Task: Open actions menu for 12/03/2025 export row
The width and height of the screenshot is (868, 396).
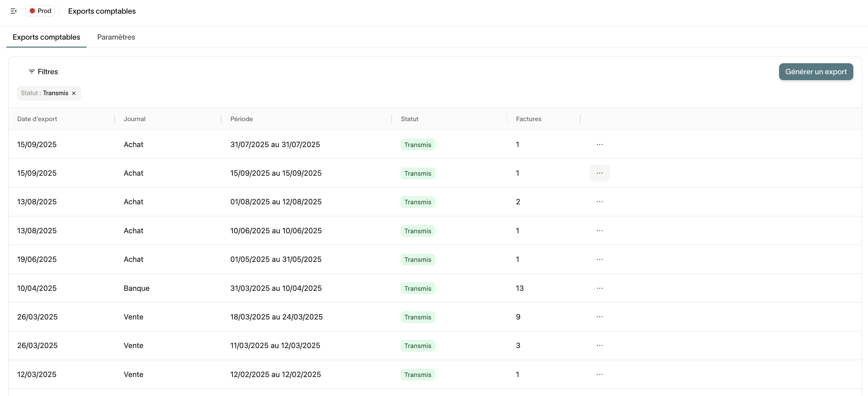Action: (599, 374)
